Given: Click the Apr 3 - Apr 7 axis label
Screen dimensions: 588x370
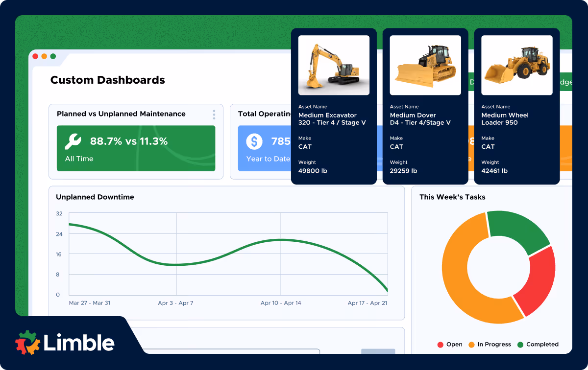Looking at the screenshot, I should 175,303.
